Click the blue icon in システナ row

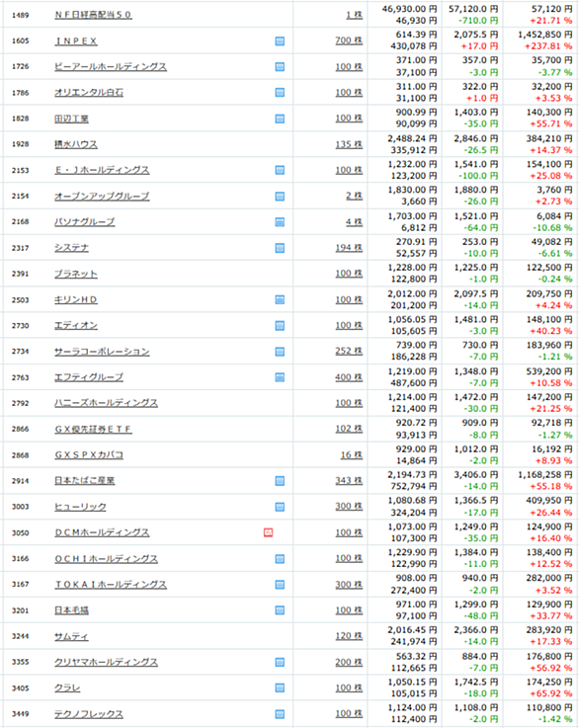[280, 248]
